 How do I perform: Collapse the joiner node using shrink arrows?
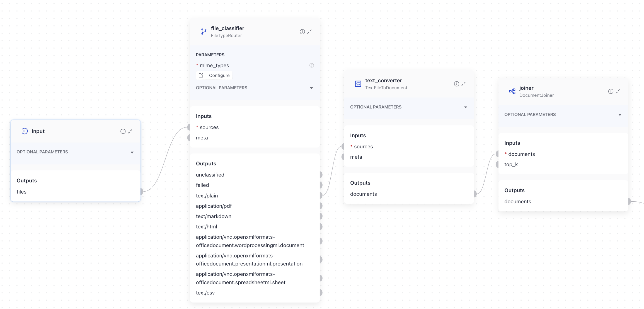(618, 91)
